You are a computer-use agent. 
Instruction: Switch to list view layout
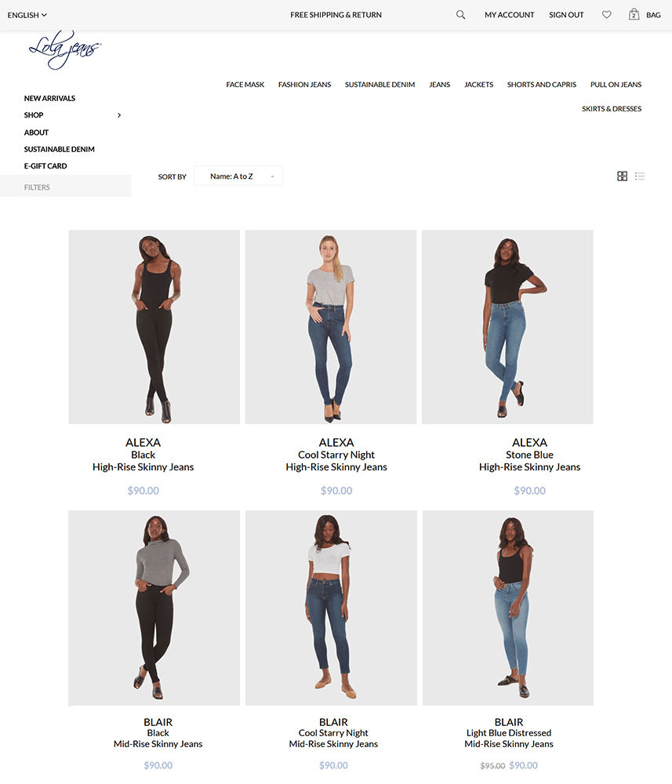tap(640, 176)
